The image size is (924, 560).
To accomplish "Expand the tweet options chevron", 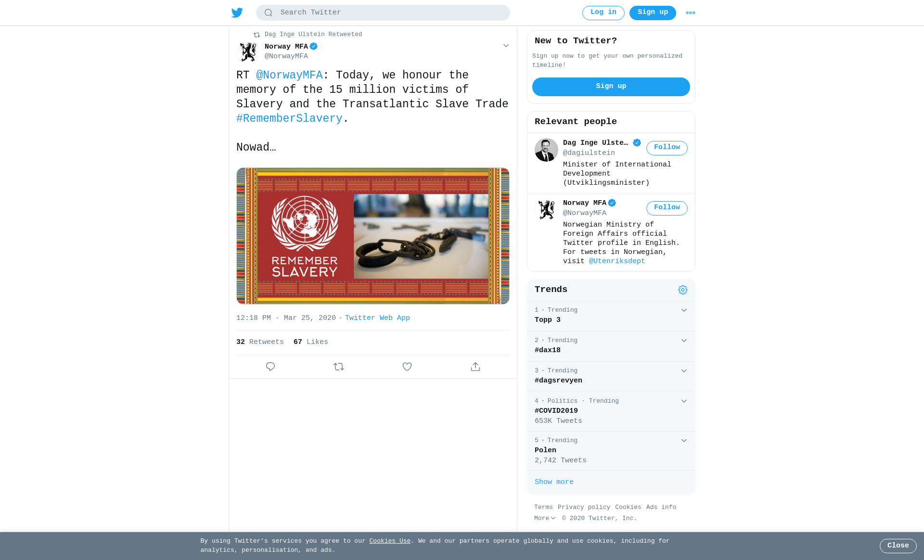I will [x=506, y=46].
